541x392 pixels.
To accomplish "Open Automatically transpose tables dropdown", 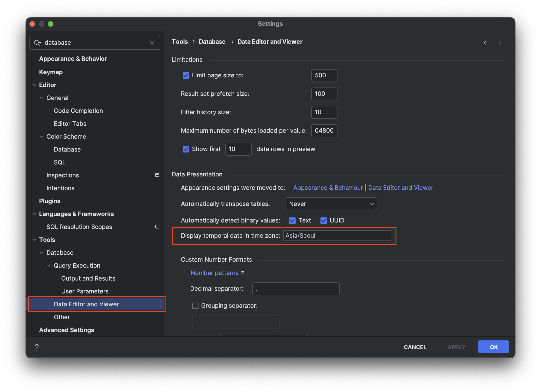I will click(331, 204).
